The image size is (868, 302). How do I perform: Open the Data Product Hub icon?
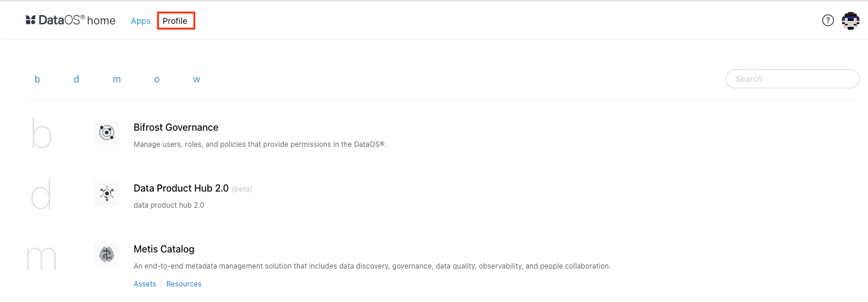tap(107, 193)
